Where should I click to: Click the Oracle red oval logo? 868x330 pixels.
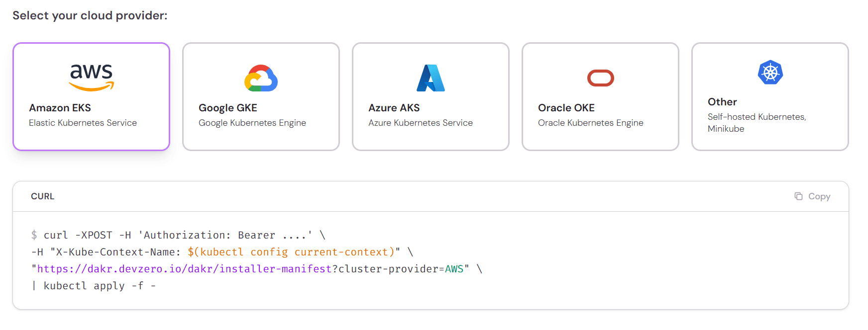pos(601,78)
